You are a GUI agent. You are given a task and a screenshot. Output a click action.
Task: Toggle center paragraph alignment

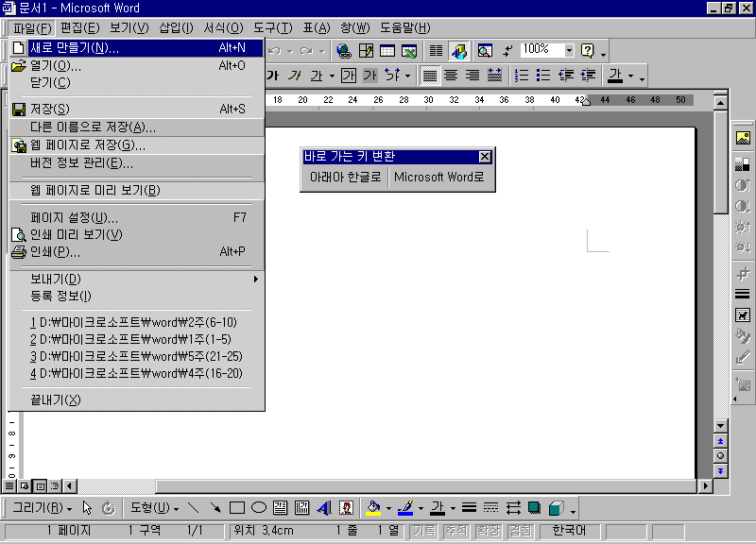tap(451, 76)
